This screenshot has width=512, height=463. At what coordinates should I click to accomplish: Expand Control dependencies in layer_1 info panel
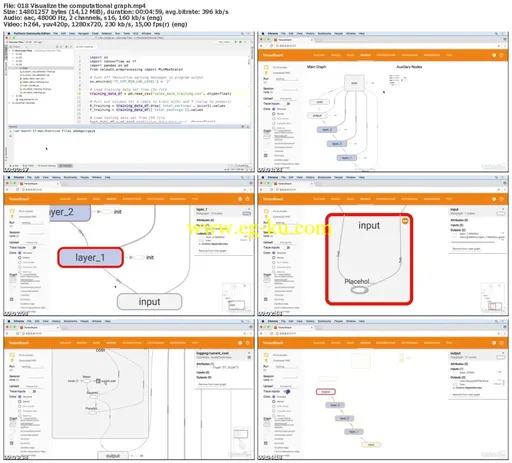point(214,244)
